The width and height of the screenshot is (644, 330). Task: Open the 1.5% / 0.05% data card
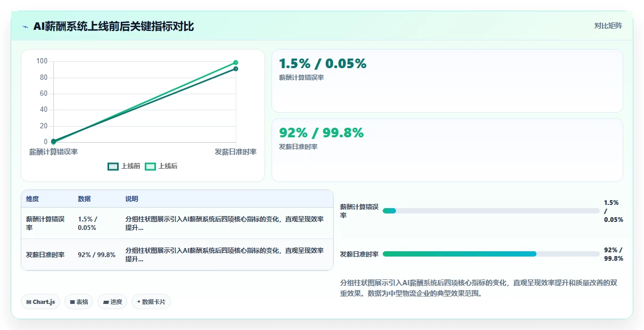coord(447,81)
